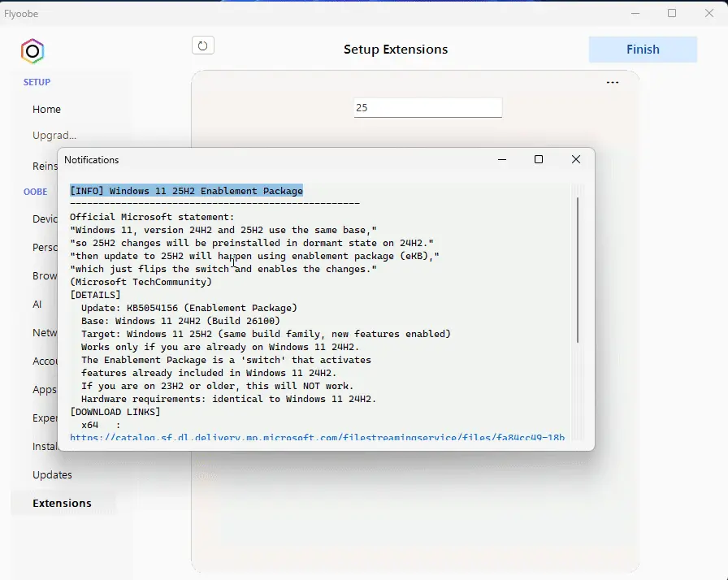Open the three-dots more options menu
The image size is (728, 580).
tap(613, 83)
